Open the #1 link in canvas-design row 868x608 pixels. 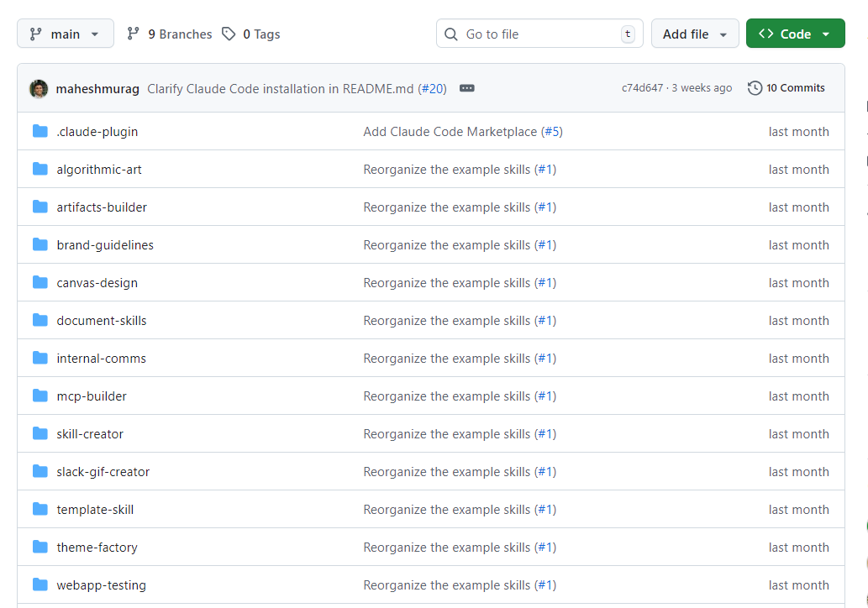pyautogui.click(x=545, y=283)
